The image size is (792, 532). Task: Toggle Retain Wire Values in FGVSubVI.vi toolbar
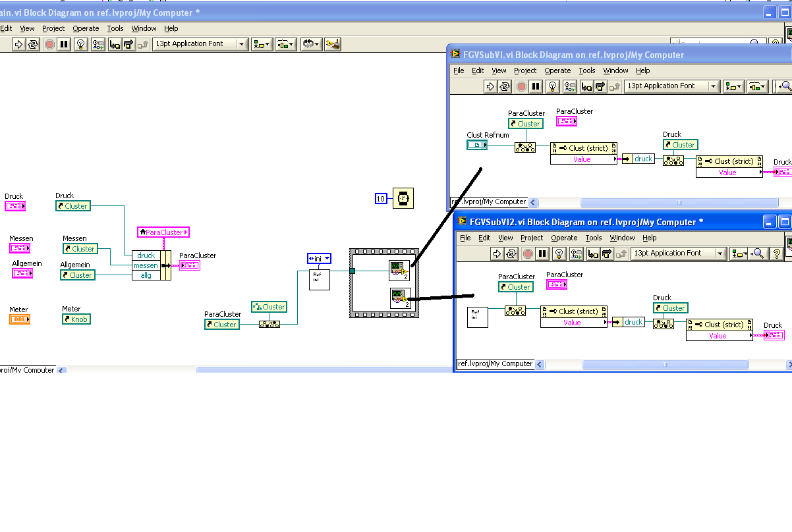[570, 86]
